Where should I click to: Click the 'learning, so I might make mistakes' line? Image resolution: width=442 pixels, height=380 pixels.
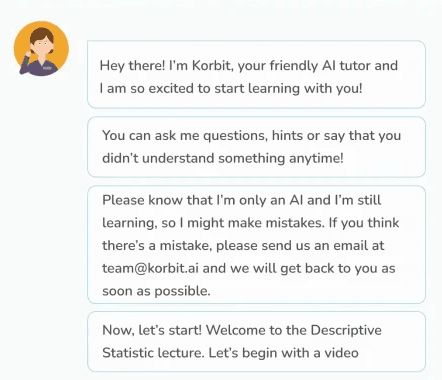pos(213,223)
